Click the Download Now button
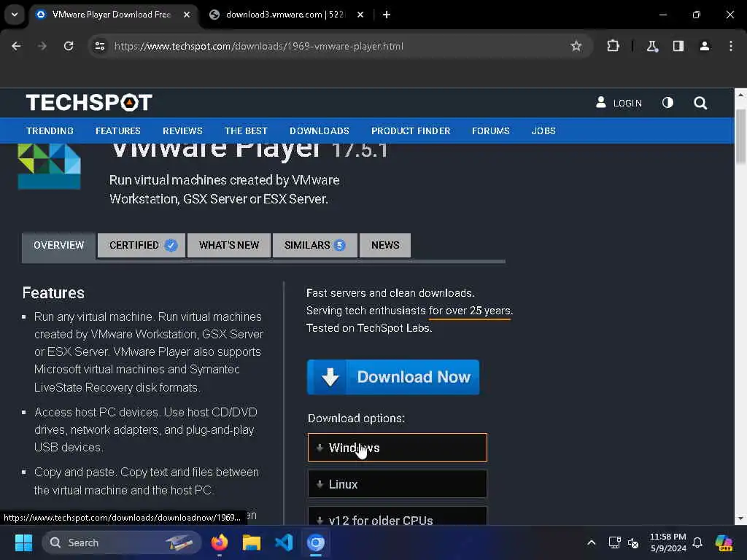Image resolution: width=747 pixels, height=560 pixels. (393, 377)
